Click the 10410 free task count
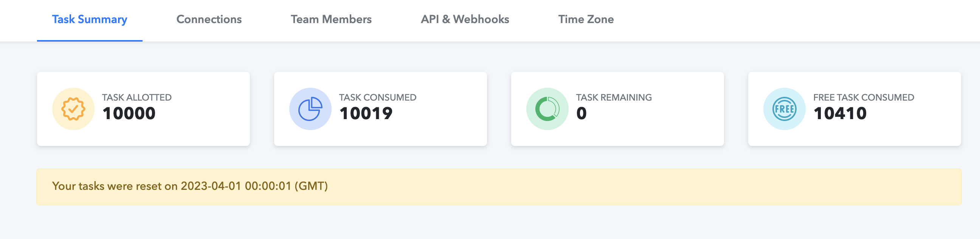 coord(840,113)
